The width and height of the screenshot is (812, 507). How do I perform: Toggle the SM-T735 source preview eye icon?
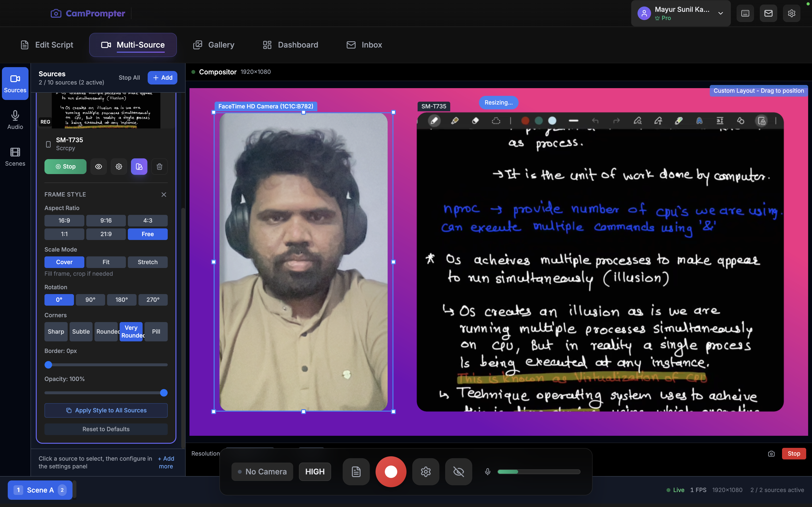(98, 166)
